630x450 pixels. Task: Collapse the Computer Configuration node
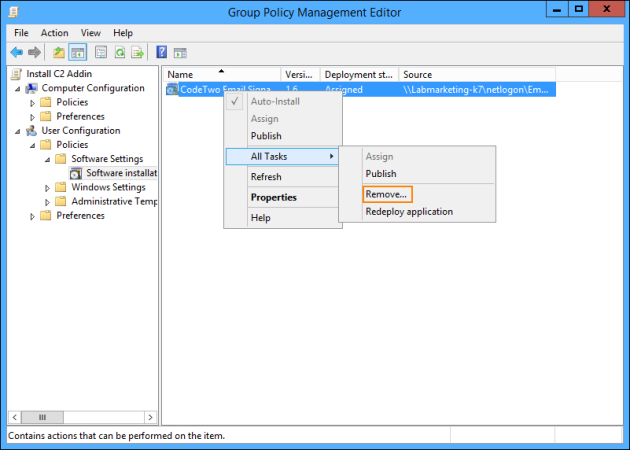18,89
